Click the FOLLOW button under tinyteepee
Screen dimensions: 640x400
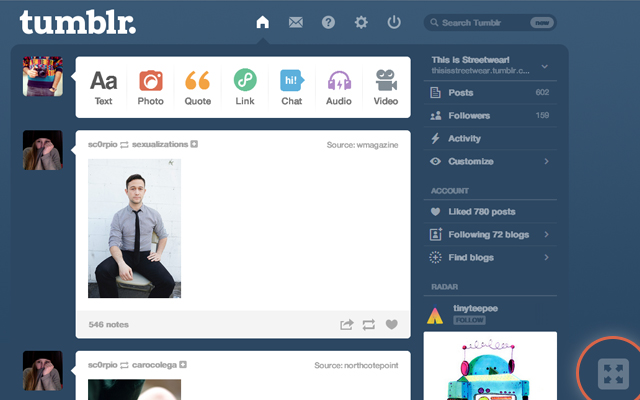(x=469, y=320)
